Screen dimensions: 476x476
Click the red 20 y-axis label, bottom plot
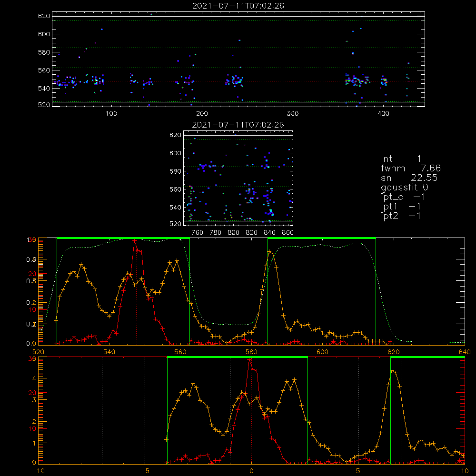[x=32, y=393]
